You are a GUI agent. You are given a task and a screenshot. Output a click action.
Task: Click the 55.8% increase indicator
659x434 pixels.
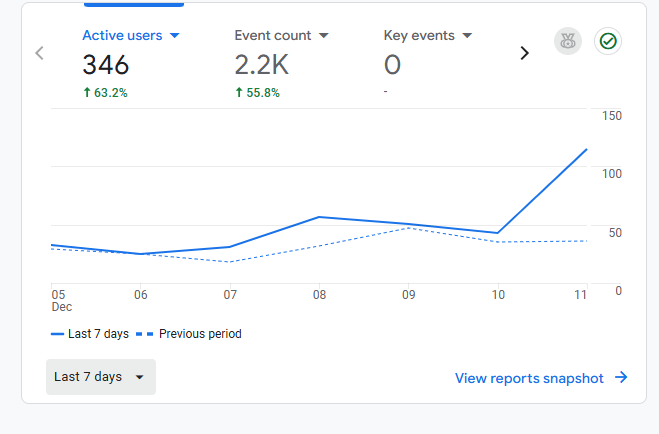[x=258, y=92]
